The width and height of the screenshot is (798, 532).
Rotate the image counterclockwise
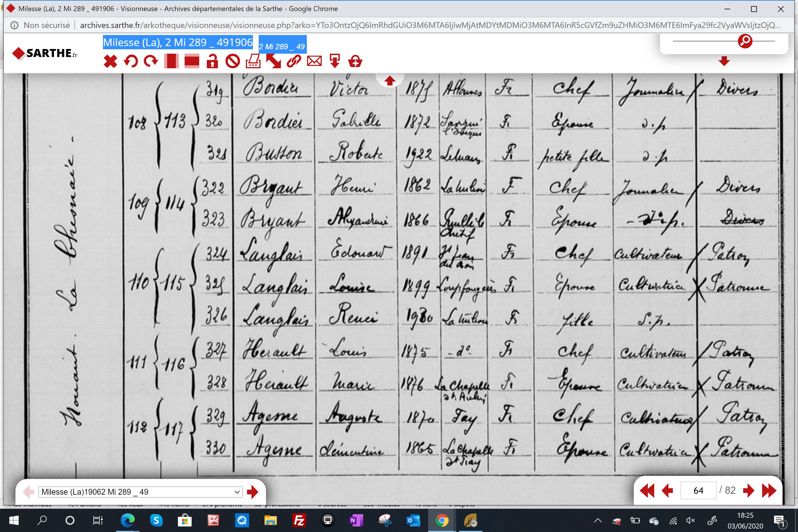pyautogui.click(x=131, y=62)
